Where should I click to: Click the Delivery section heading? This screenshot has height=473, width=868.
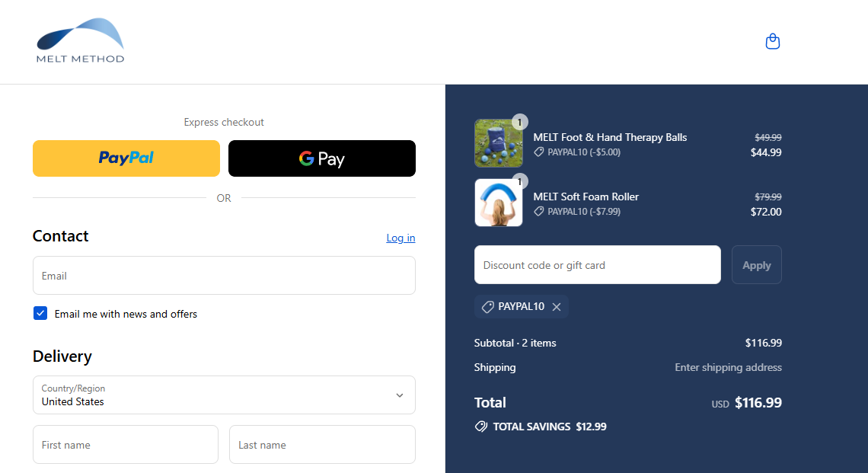point(62,356)
